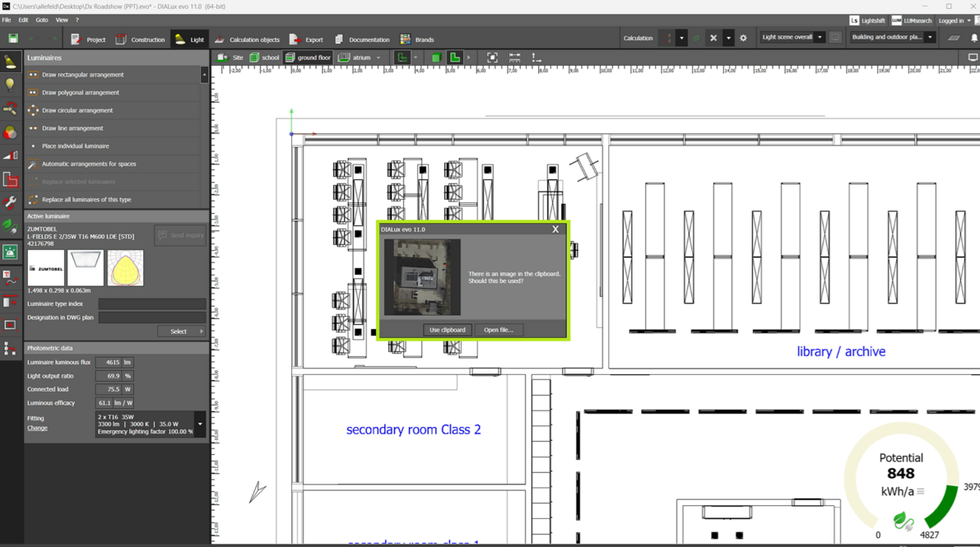Click the Luminaire type index input field
The image size is (980, 547).
pos(152,304)
